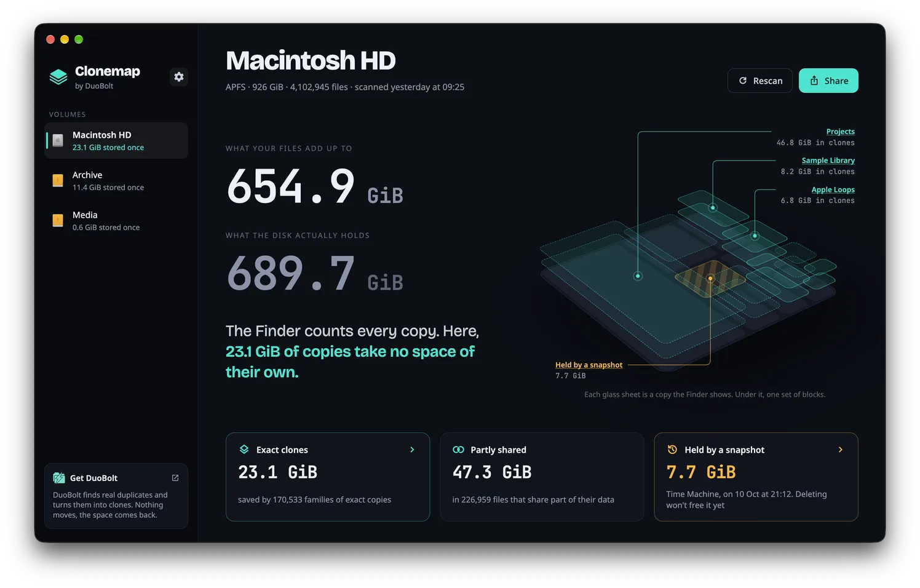The width and height of the screenshot is (920, 588).
Task: Click the 'by DuoBolt' subtitle
Action: tap(94, 86)
